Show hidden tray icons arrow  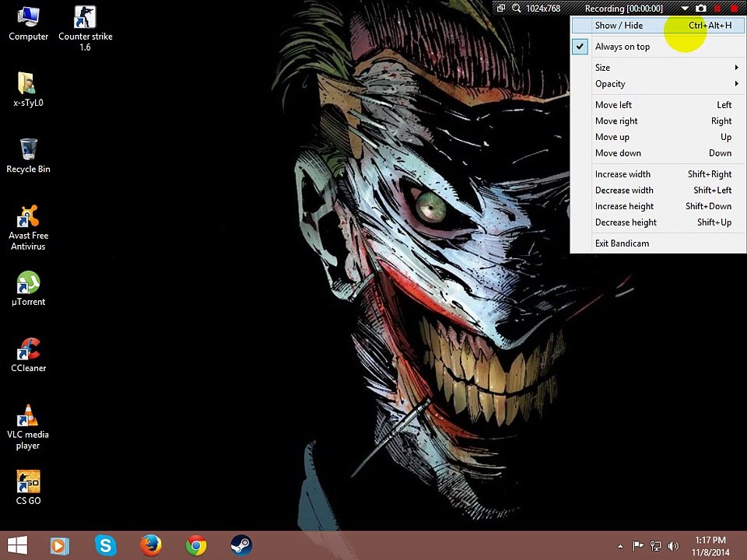click(620, 546)
